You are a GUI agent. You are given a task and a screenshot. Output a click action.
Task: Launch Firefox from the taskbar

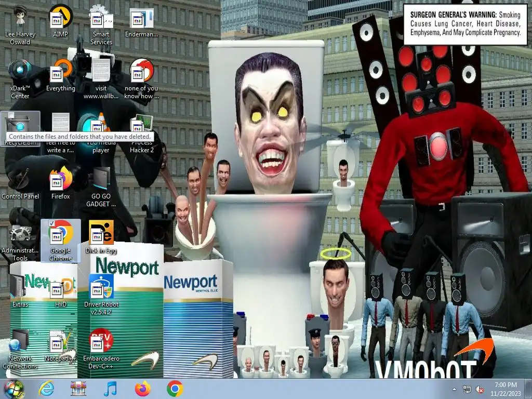[x=142, y=389]
